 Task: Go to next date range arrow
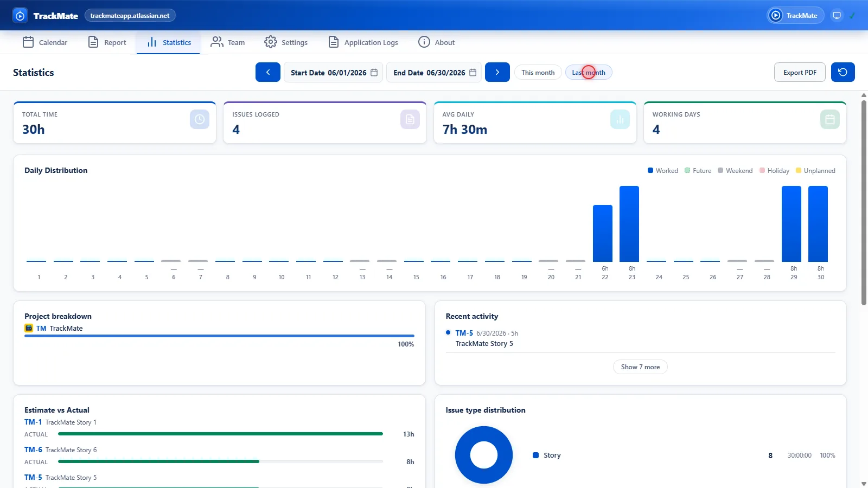point(497,72)
